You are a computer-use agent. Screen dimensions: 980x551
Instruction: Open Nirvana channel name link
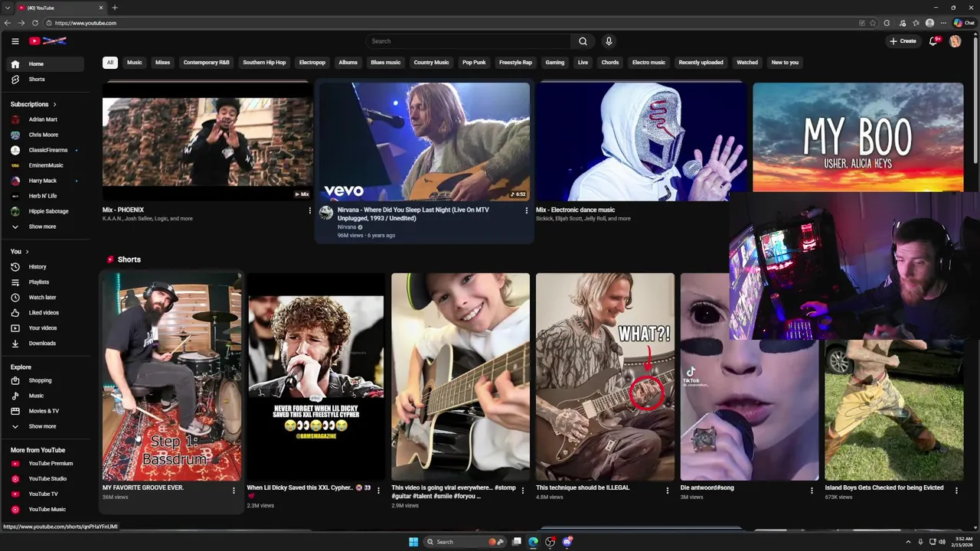coord(347,227)
